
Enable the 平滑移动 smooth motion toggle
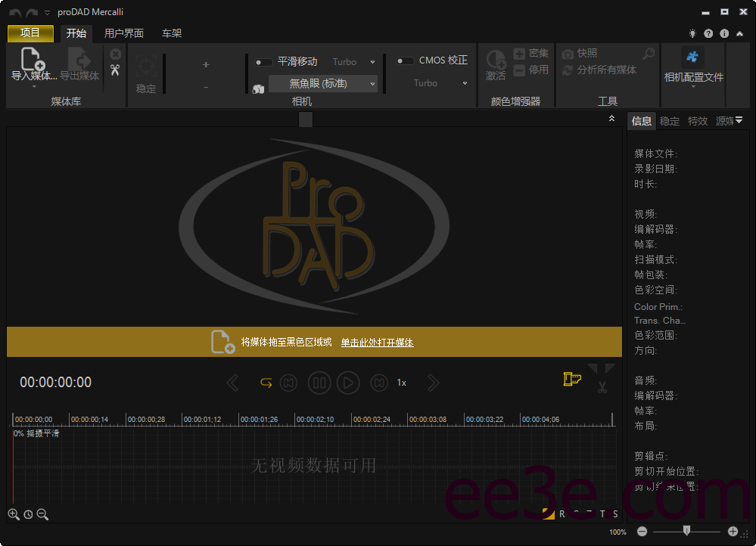(265, 60)
